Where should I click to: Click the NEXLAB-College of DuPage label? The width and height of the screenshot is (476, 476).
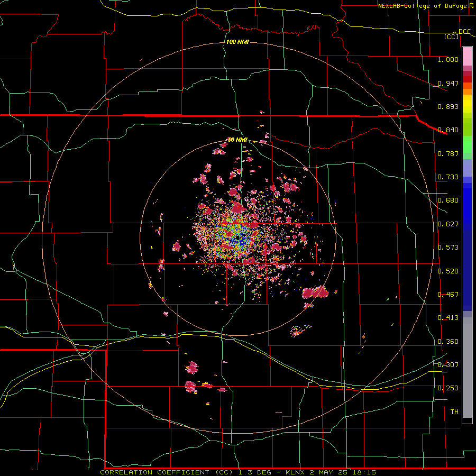(422, 6)
